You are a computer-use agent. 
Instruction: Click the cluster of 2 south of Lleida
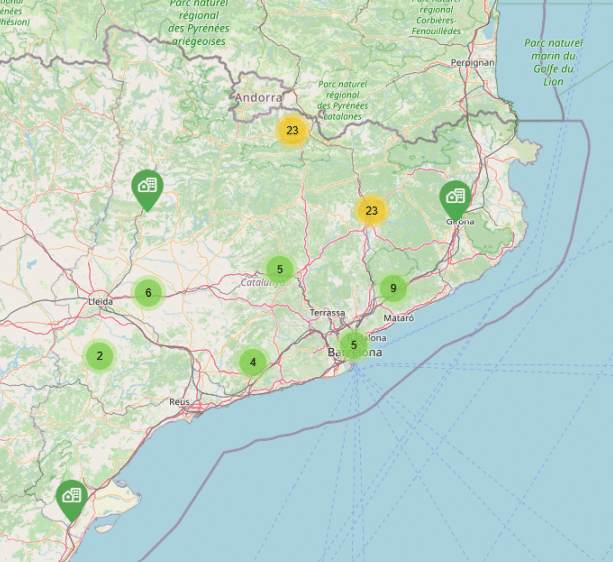[100, 355]
